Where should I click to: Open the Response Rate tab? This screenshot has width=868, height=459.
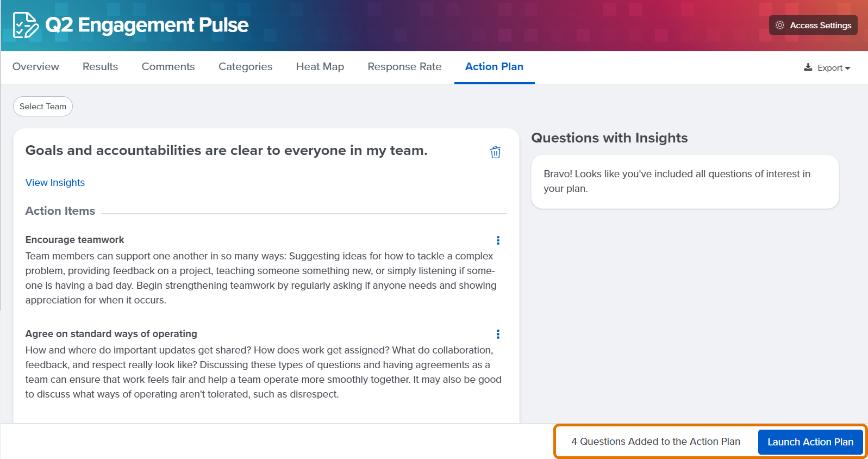pyautogui.click(x=404, y=66)
